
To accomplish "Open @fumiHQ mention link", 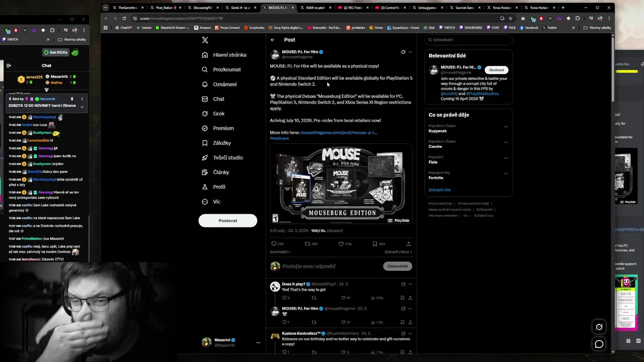I will [449, 94].
